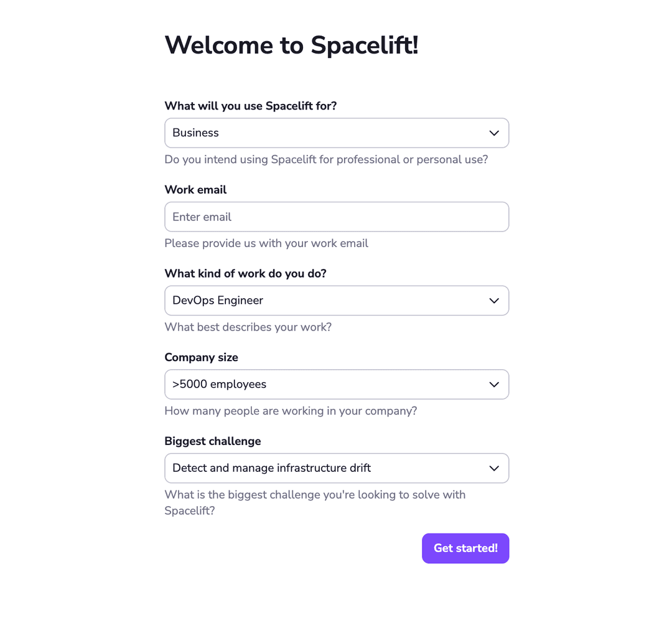Open the Biggest challenge dropdown
The width and height of the screenshot is (672, 643).
(337, 467)
